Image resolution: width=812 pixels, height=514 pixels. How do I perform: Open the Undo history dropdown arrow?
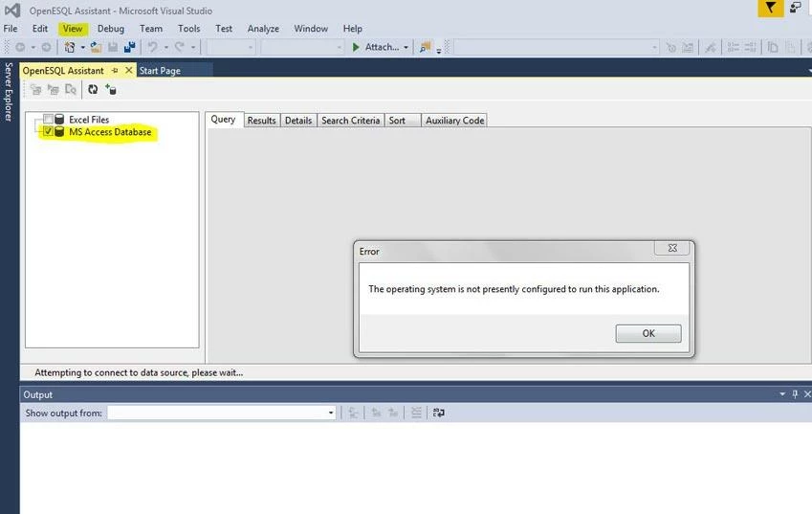tap(165, 47)
